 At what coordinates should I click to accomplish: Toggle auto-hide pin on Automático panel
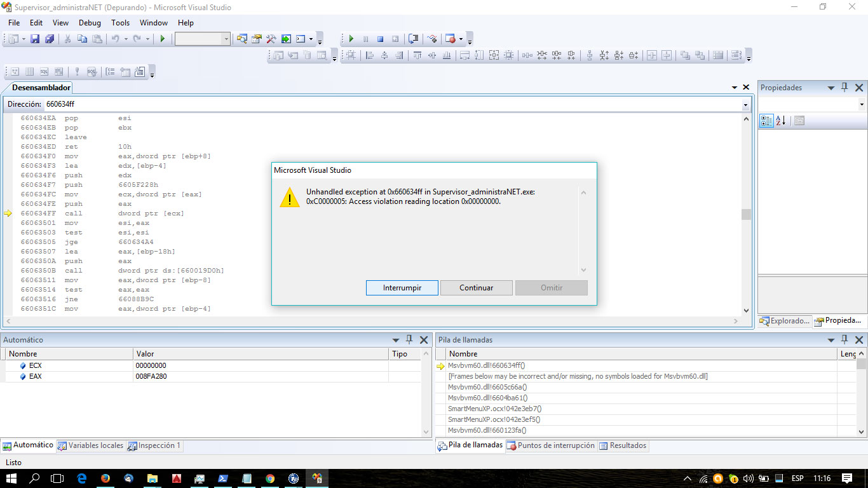click(409, 340)
